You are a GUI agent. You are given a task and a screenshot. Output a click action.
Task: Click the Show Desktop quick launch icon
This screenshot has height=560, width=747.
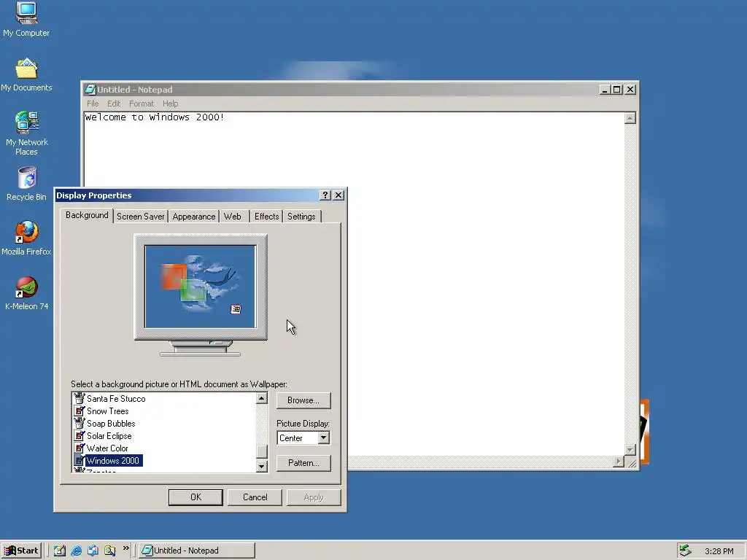(x=60, y=551)
